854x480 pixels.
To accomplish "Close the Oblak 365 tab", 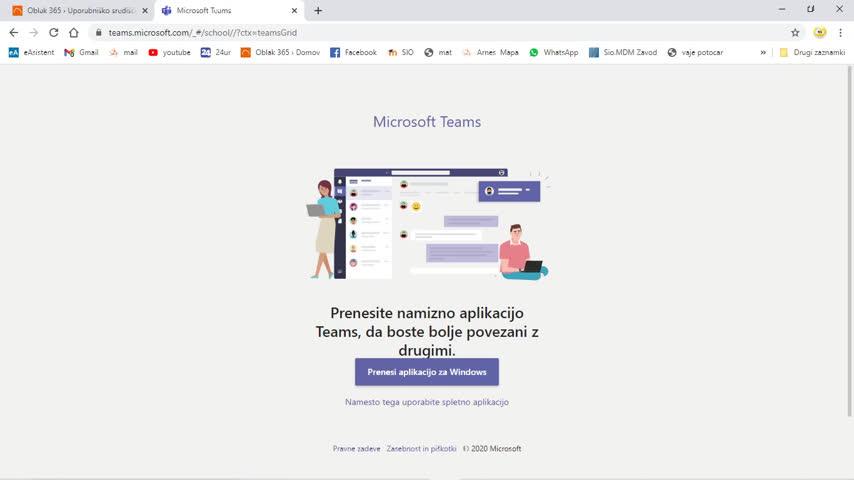I will [x=145, y=10].
